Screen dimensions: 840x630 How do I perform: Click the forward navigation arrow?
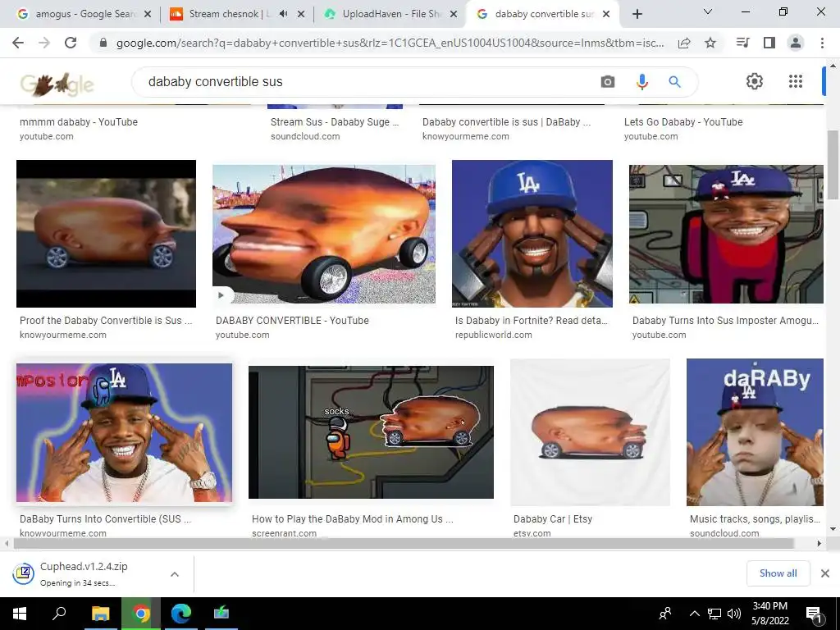coord(44,43)
